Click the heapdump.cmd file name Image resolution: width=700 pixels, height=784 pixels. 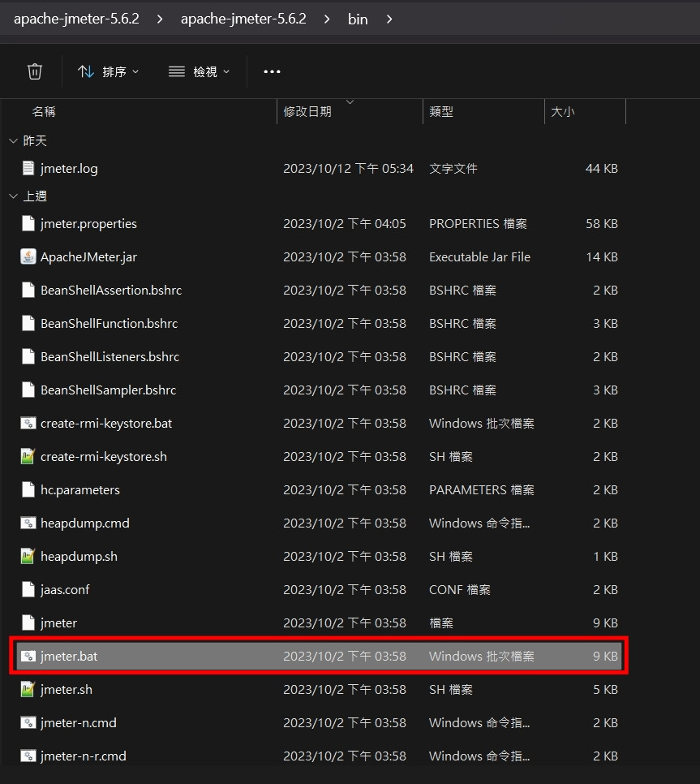[85, 523]
